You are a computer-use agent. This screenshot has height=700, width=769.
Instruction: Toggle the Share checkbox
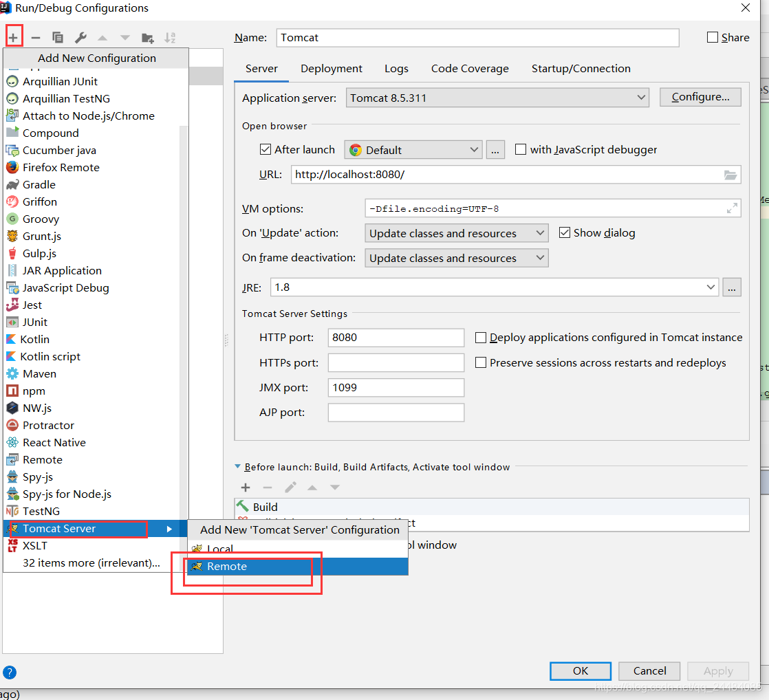[x=712, y=37]
